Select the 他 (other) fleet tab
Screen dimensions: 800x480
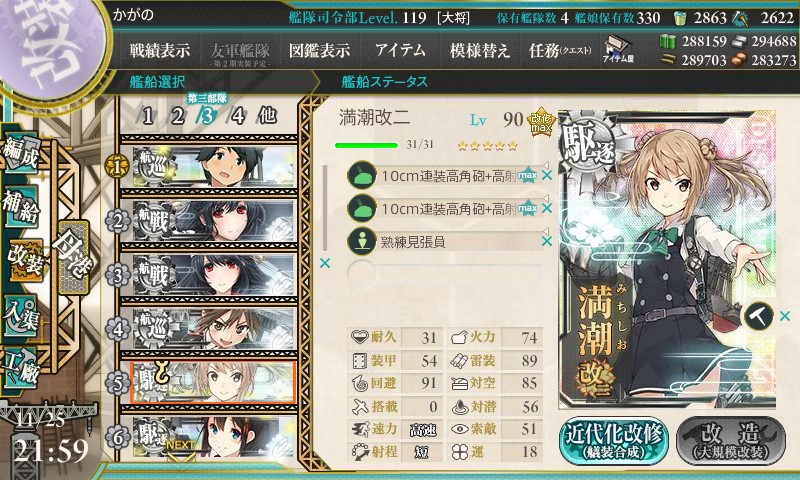click(267, 115)
